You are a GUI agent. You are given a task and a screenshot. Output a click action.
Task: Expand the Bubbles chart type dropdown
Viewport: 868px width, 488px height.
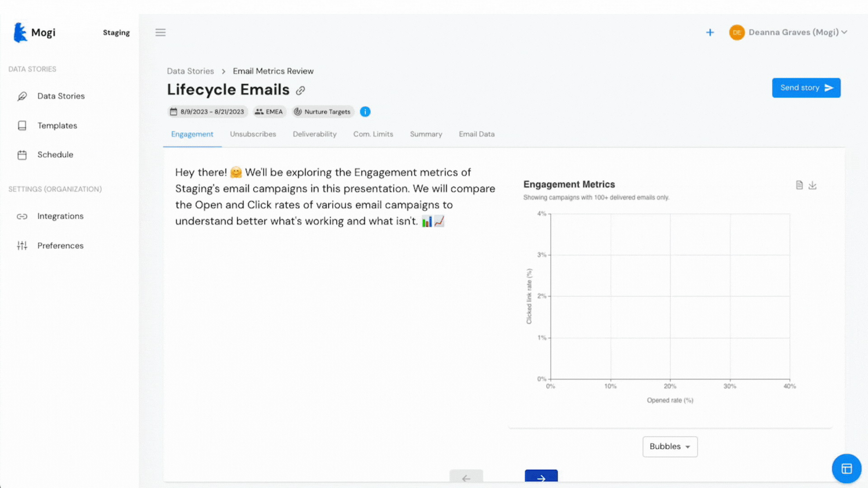point(670,446)
